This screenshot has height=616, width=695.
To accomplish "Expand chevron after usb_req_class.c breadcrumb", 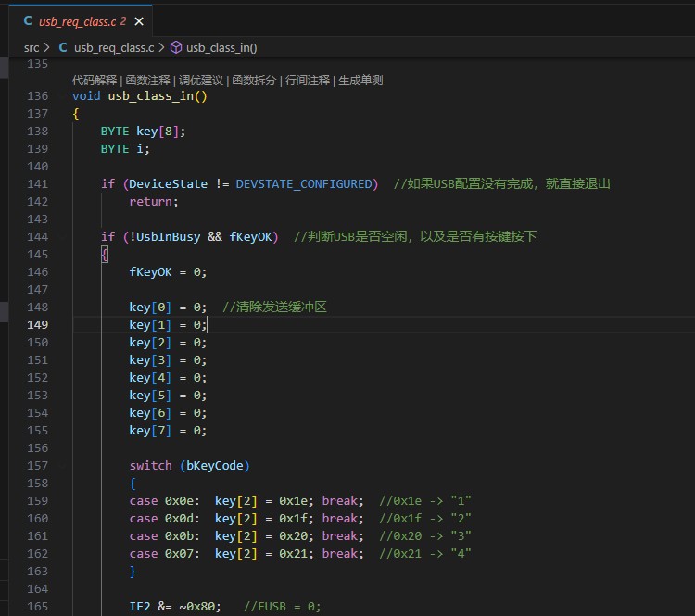I will coord(161,47).
